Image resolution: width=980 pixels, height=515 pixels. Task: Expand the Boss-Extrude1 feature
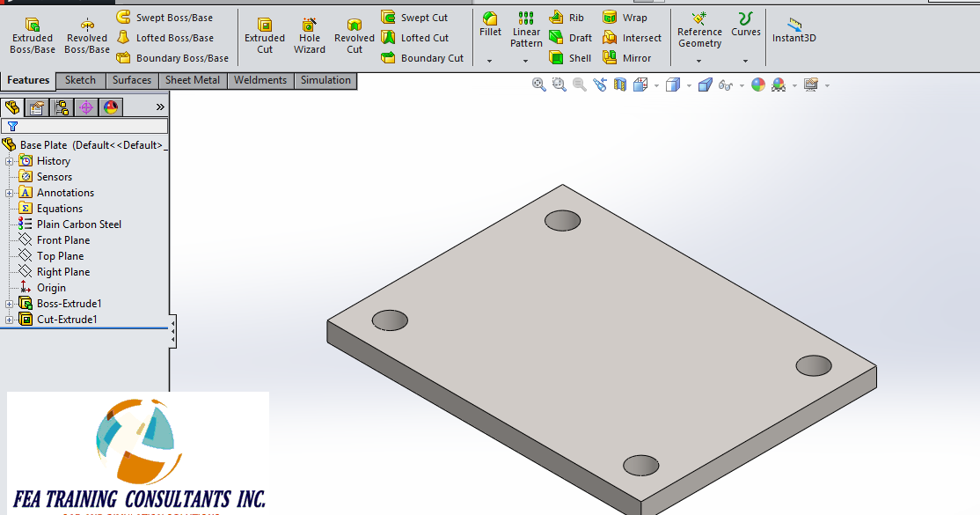tap(7, 303)
